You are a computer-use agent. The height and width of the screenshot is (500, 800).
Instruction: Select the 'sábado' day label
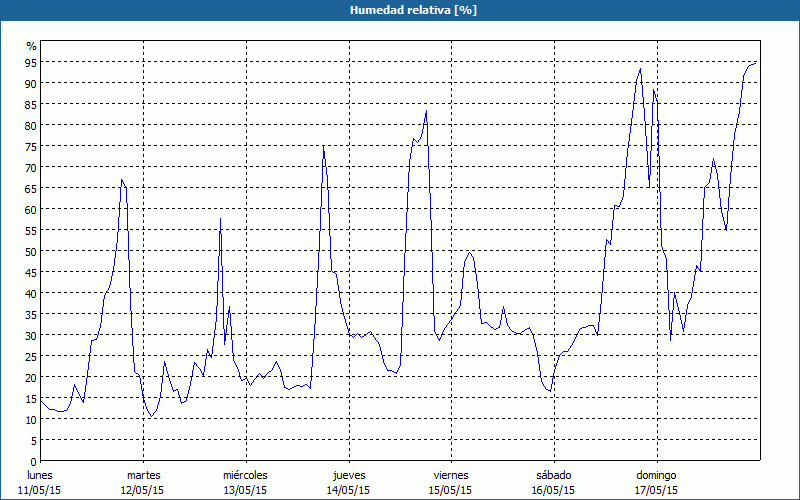click(x=553, y=475)
